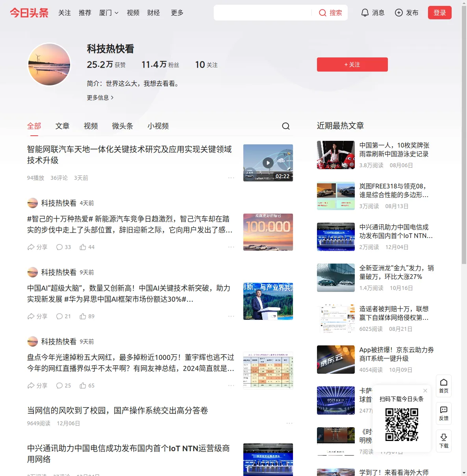
Task: Open comments (21) on 中国AI post
Action: [x=64, y=316]
